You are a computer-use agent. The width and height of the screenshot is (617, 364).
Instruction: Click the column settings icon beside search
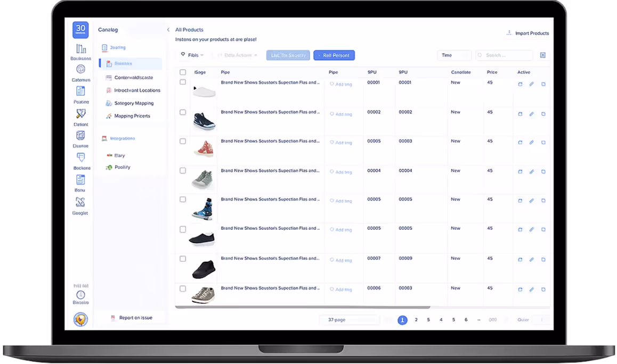[x=542, y=55]
